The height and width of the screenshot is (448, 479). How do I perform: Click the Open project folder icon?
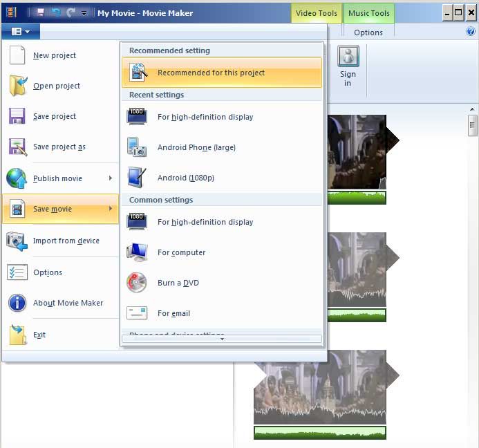[18, 86]
